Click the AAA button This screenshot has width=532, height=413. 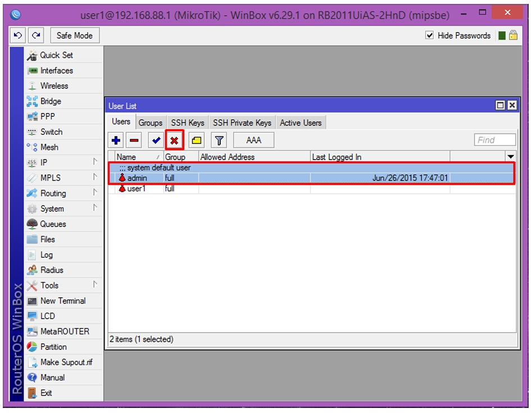(254, 140)
